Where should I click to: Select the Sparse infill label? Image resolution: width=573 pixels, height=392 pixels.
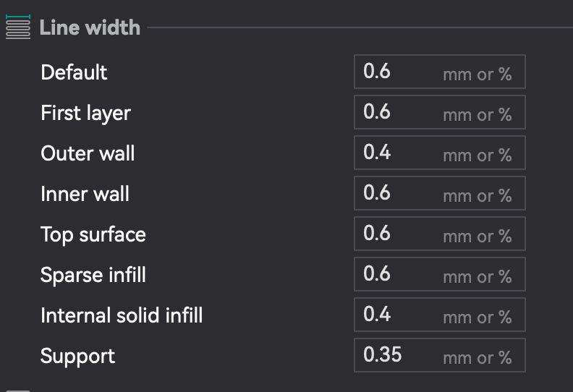click(93, 275)
